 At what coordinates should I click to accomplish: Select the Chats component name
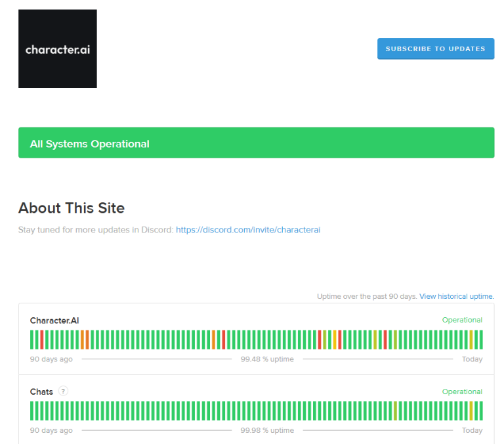click(x=41, y=391)
